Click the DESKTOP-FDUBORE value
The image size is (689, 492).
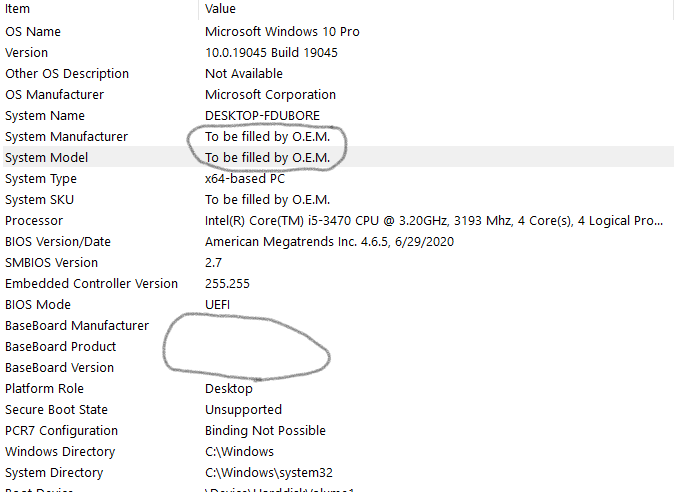(x=262, y=116)
